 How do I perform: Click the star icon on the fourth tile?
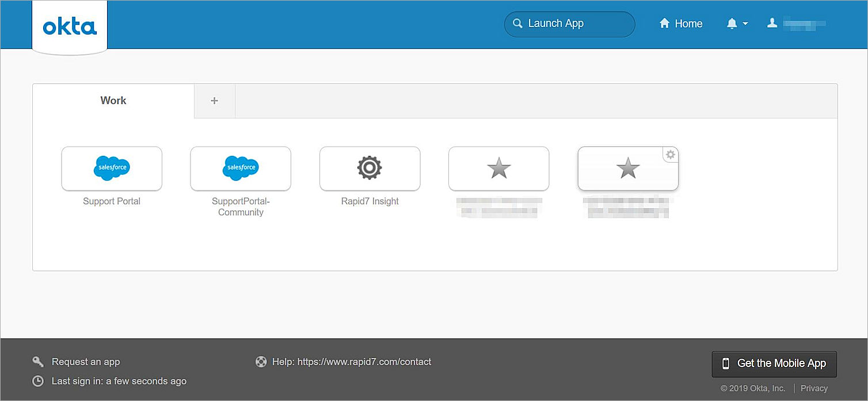(498, 169)
